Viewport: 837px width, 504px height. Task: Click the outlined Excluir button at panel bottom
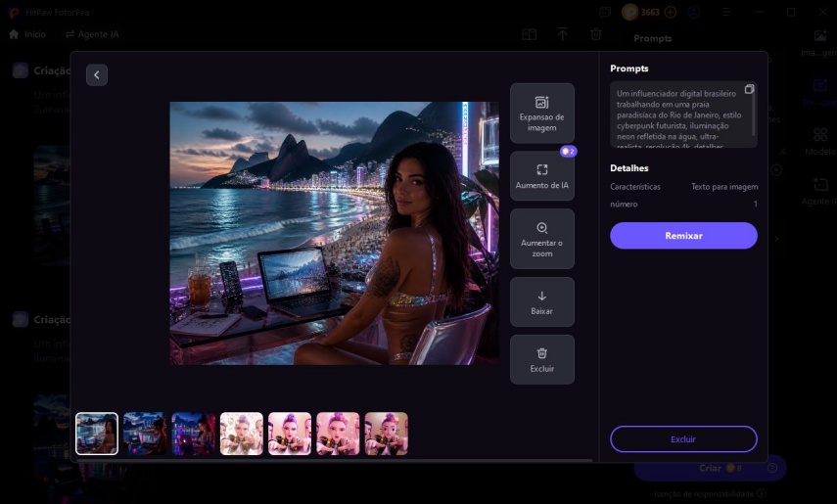coord(683,438)
